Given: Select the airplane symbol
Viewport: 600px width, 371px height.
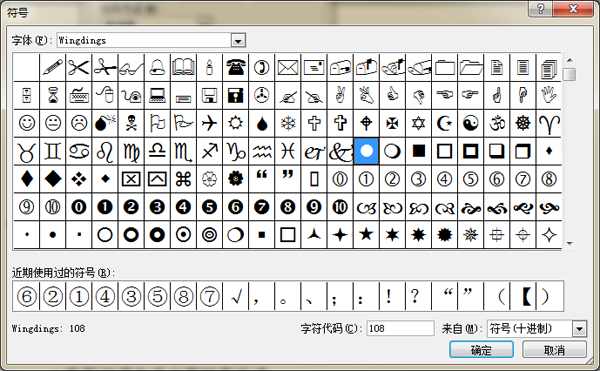Looking at the screenshot, I should pos(209,123).
